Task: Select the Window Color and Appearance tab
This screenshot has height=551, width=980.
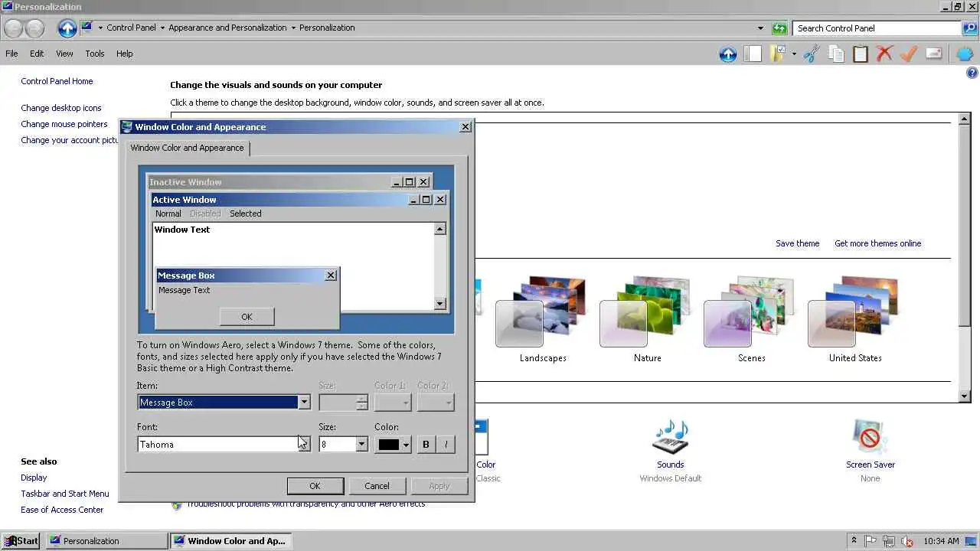Action: coord(187,148)
